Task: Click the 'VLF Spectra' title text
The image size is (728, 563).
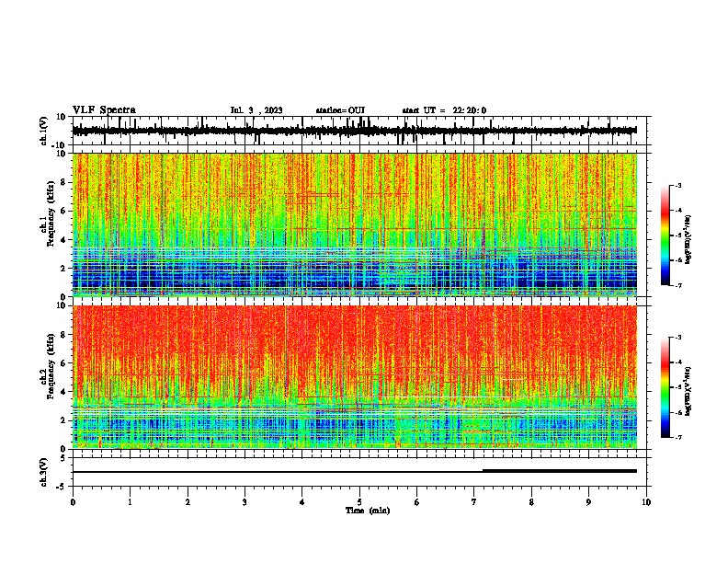Action: click(x=104, y=110)
